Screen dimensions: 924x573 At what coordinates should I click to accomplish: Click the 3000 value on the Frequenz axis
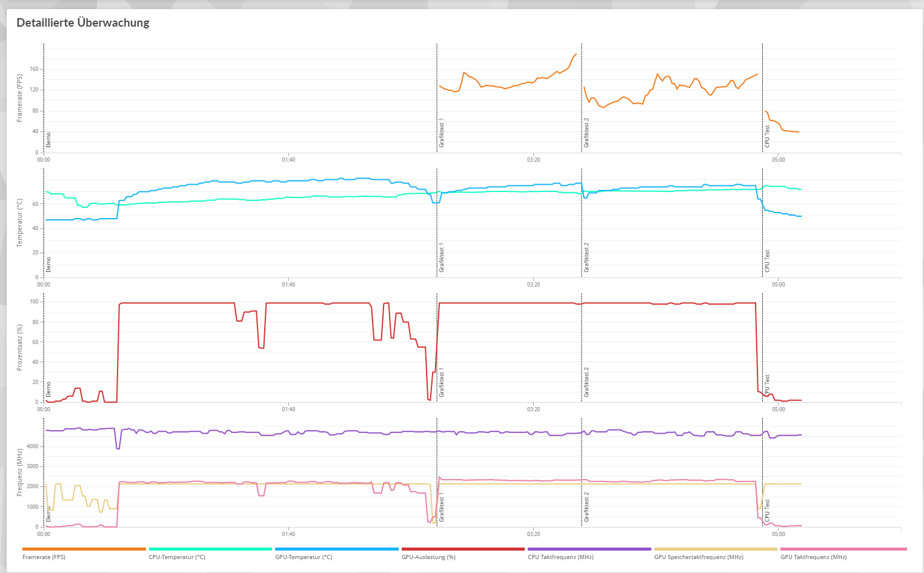(33, 466)
